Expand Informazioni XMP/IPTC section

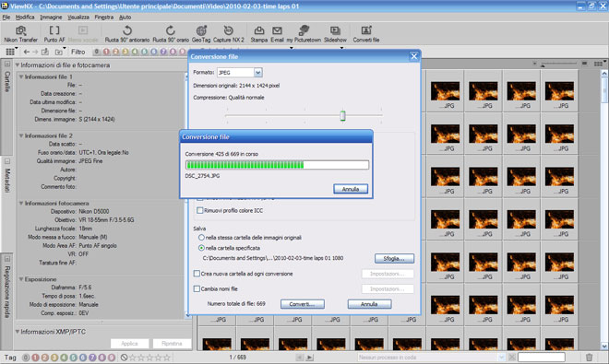pyautogui.click(x=18, y=332)
